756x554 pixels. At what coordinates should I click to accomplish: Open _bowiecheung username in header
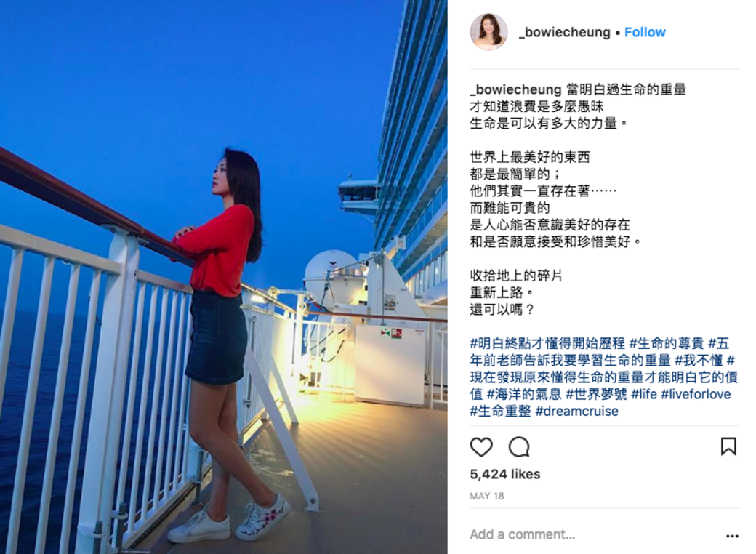pos(565,32)
